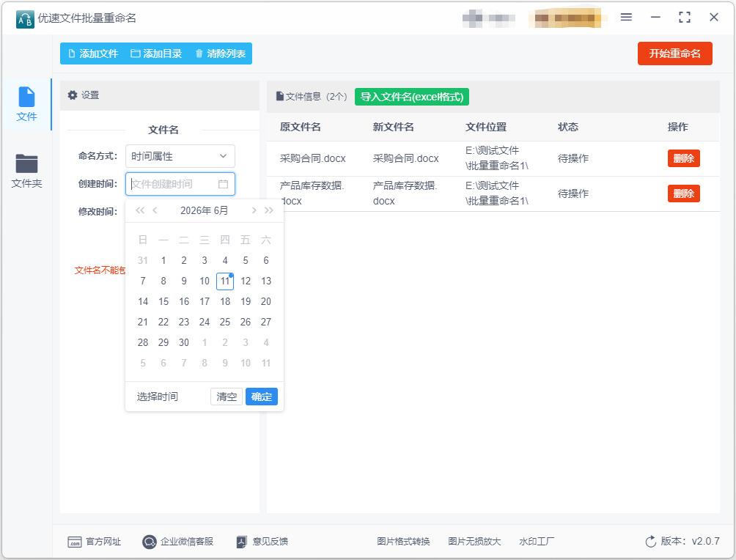Go to previous year in calendar
736x560 pixels.
click(x=140, y=210)
